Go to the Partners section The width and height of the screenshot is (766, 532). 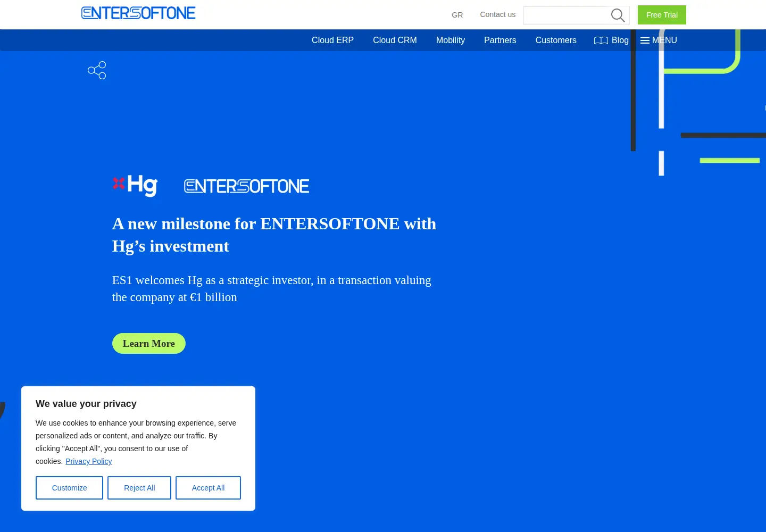pyautogui.click(x=500, y=40)
